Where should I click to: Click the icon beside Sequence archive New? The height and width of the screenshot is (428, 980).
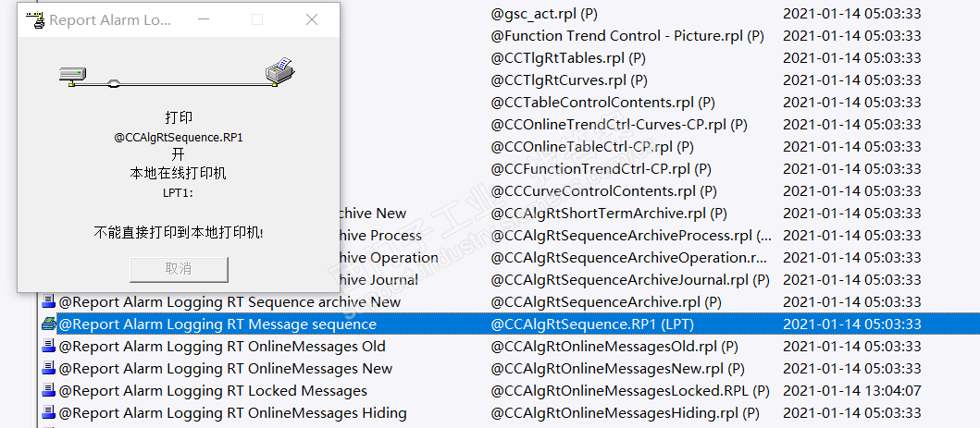click(48, 302)
